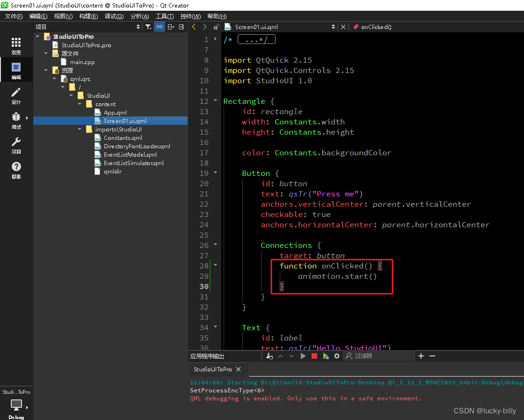
Task: Open the 构建(B) menu
Action: pos(88,16)
